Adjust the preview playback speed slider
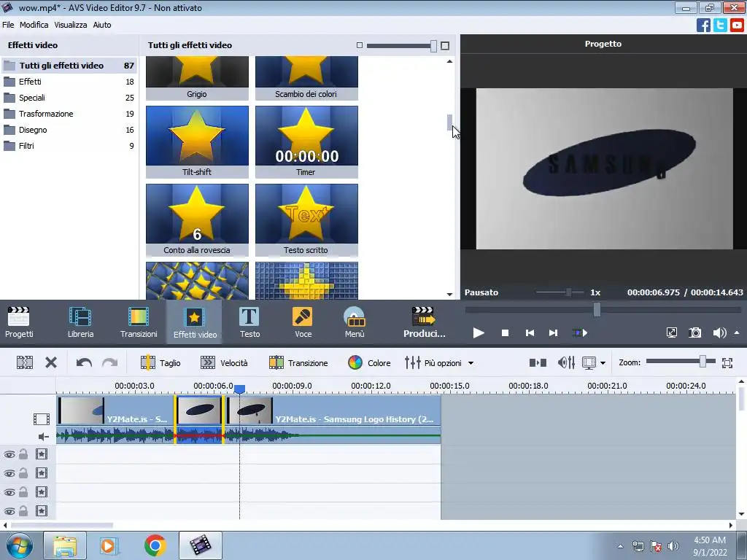The width and height of the screenshot is (747, 560). 568,292
